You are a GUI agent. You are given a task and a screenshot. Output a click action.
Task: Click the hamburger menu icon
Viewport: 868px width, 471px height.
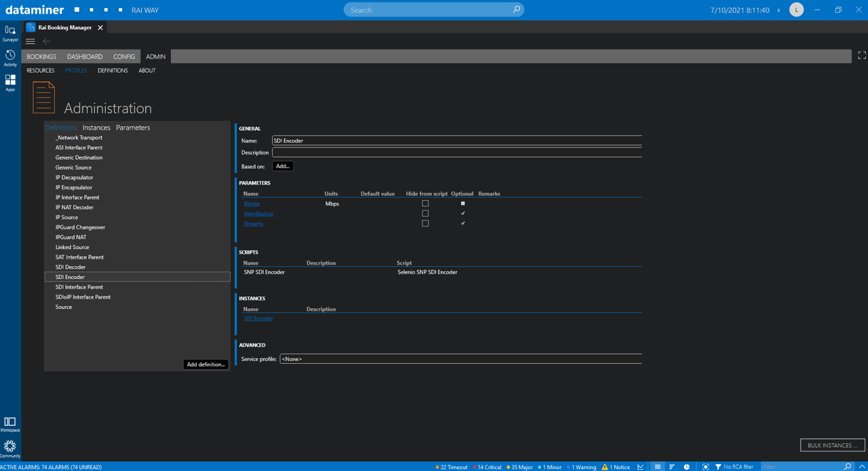point(31,41)
